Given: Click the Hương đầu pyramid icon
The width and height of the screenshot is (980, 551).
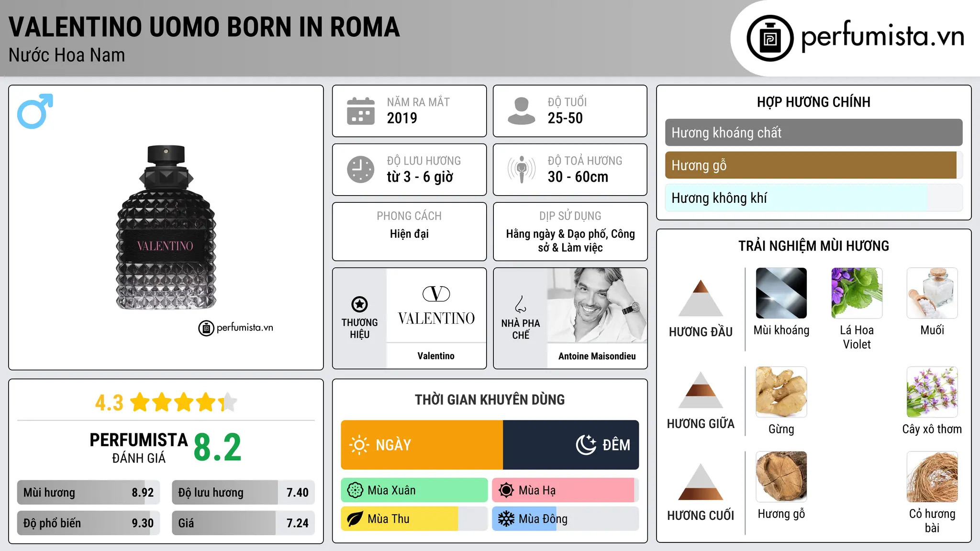Looking at the screenshot, I should click(701, 298).
